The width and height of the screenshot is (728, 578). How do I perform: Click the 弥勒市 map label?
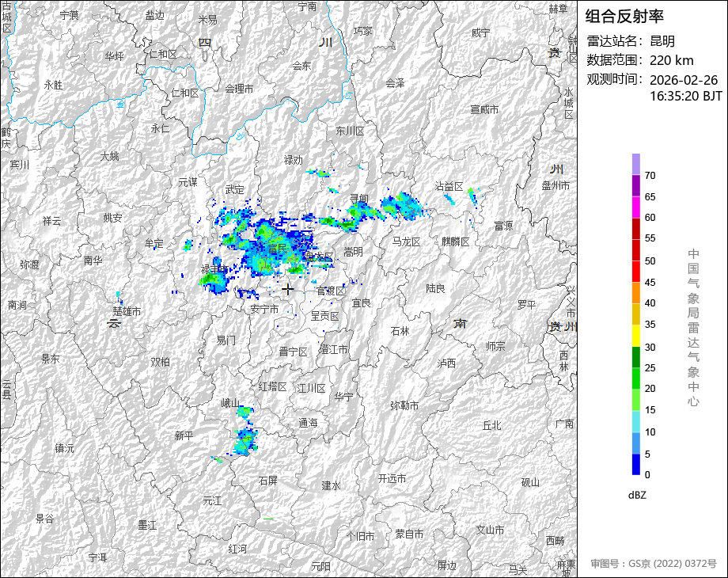404,405
